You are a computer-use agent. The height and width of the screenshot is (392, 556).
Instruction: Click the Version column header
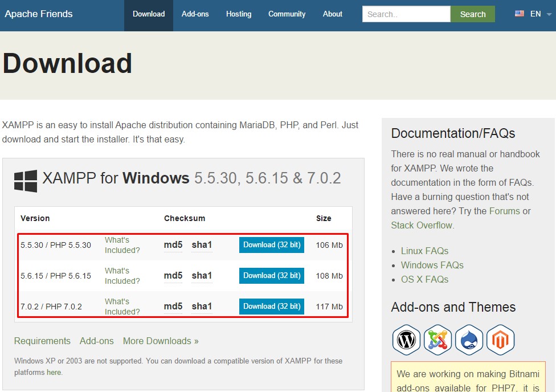point(35,218)
